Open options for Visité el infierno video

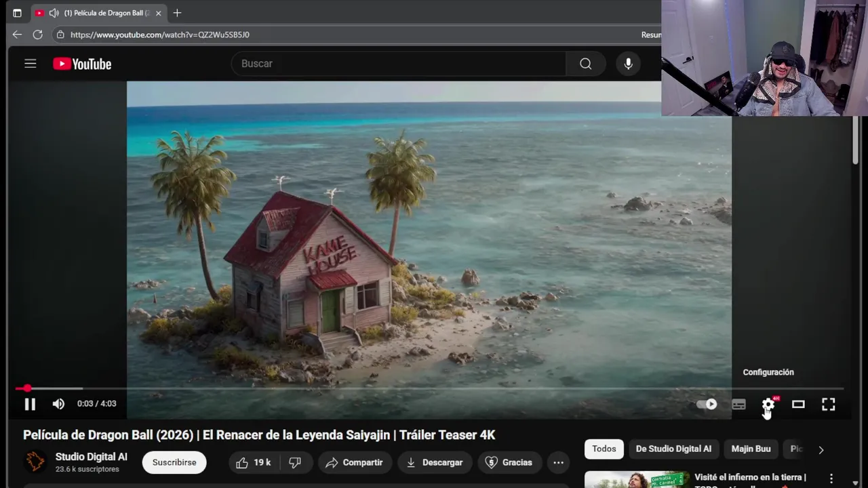click(x=831, y=479)
